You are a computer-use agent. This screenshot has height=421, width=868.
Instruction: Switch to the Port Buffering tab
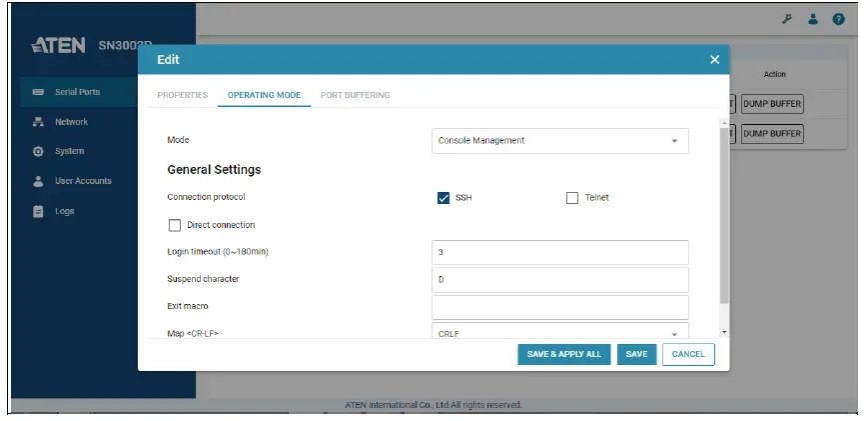point(355,95)
